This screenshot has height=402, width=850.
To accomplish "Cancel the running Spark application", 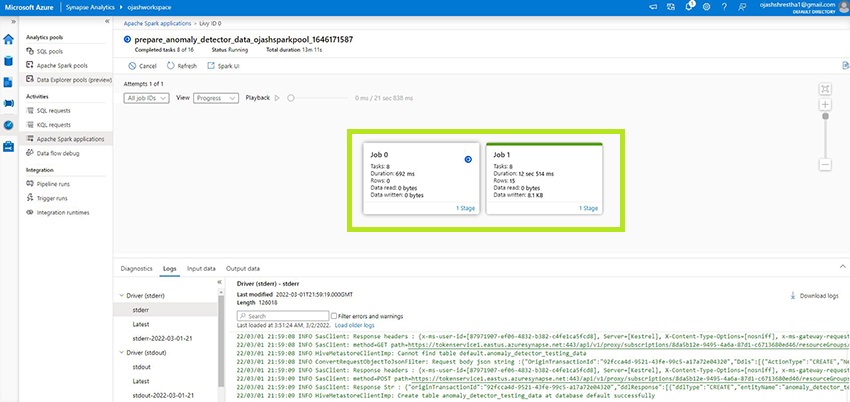I will 143,66.
